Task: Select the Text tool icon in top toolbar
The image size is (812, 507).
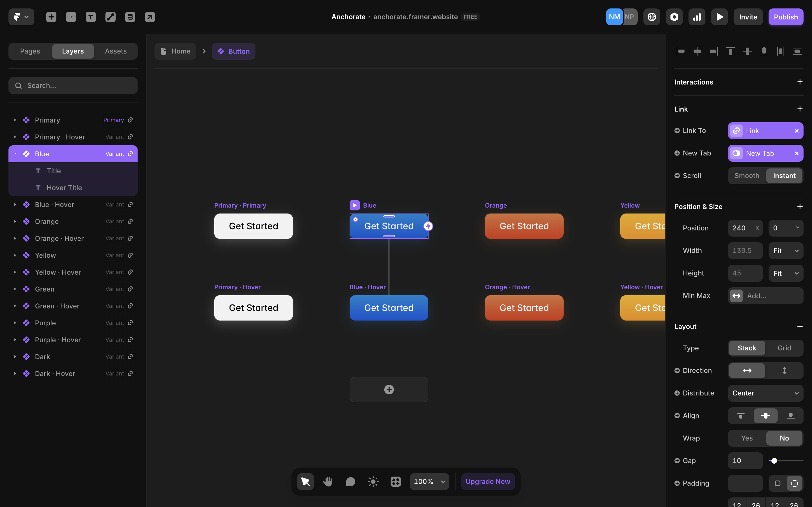Action: pyautogui.click(x=91, y=17)
